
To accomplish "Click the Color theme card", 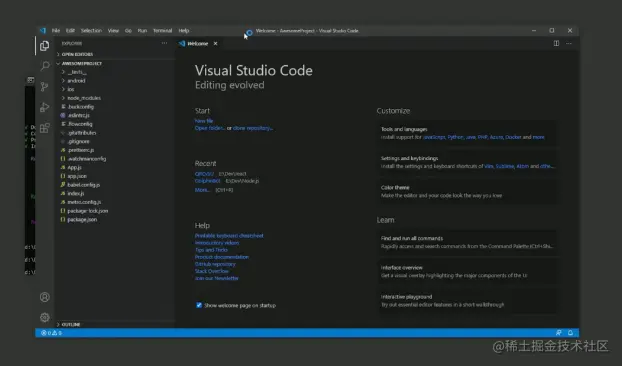I will tap(467, 192).
